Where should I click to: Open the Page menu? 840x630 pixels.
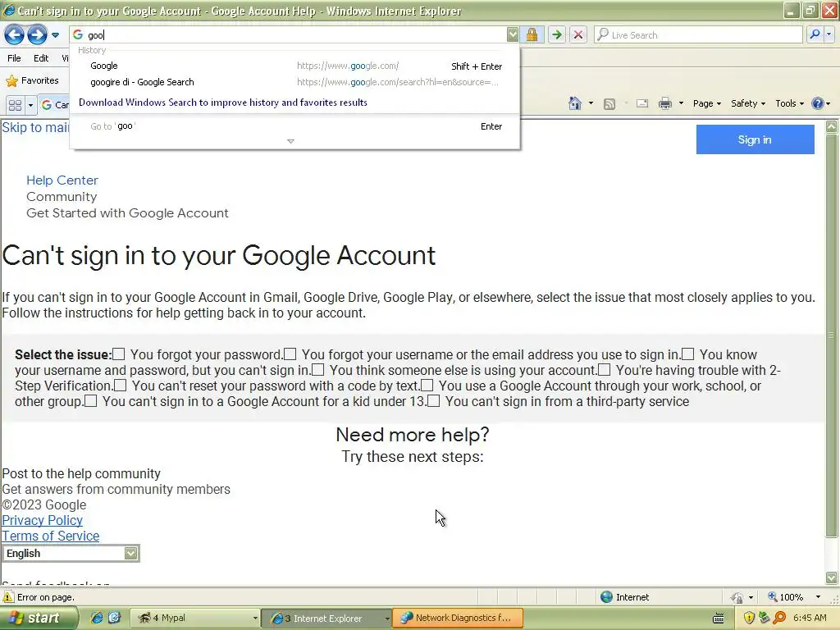[x=707, y=103]
